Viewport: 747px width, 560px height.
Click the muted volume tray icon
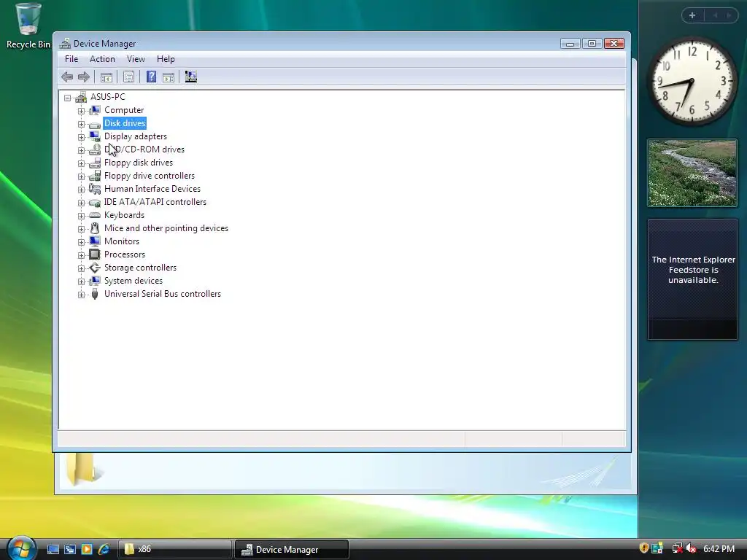[x=692, y=548]
